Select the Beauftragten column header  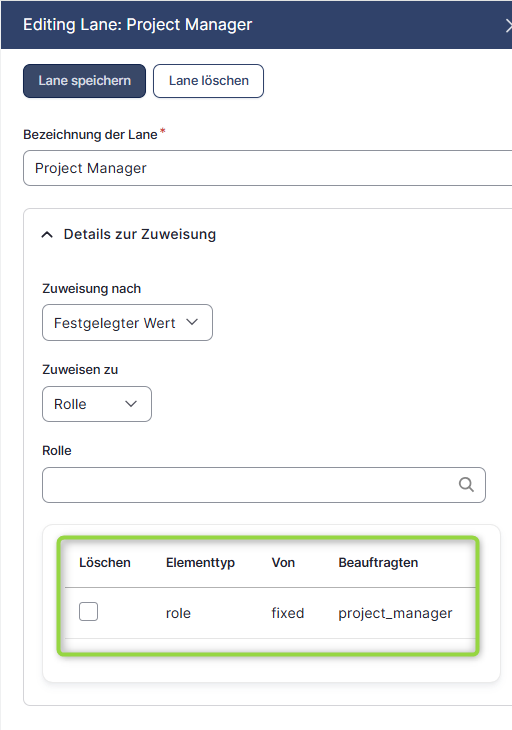pos(378,563)
